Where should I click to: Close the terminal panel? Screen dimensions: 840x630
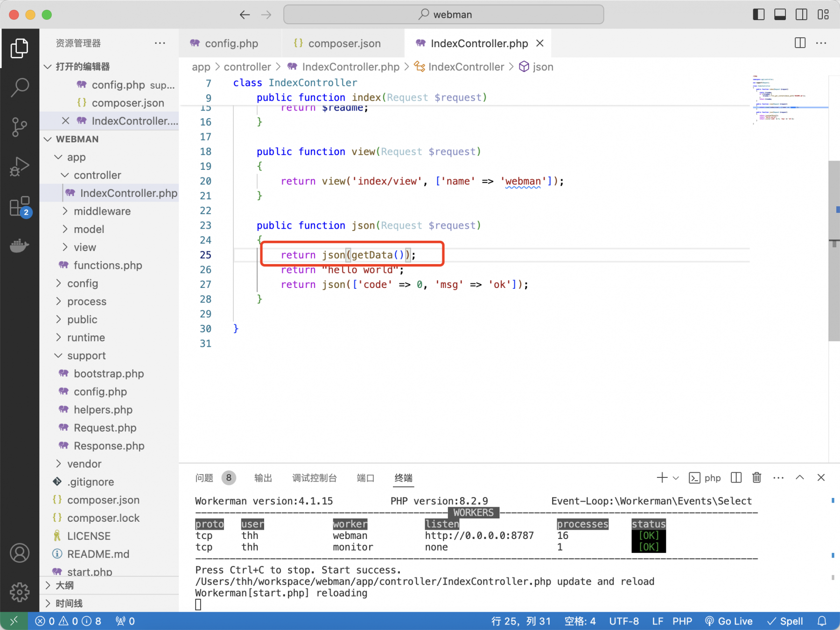point(821,477)
